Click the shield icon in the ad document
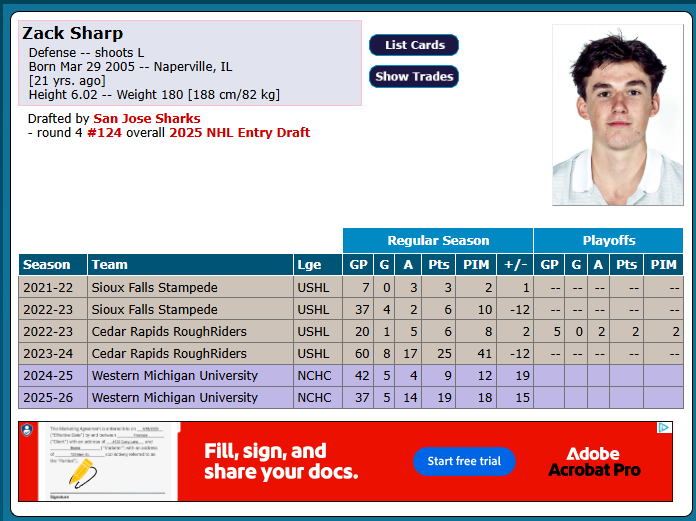Image resolution: width=696 pixels, height=521 pixels. pos(27,430)
